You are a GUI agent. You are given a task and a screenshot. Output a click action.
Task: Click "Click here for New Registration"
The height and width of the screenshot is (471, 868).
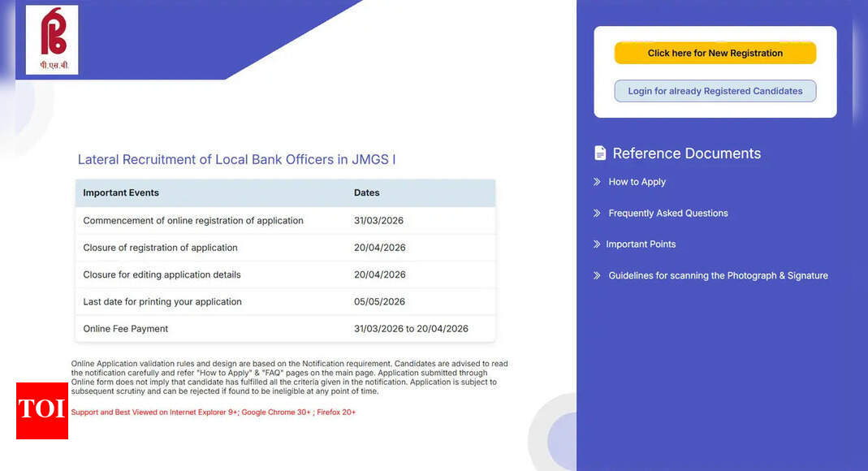pos(715,52)
